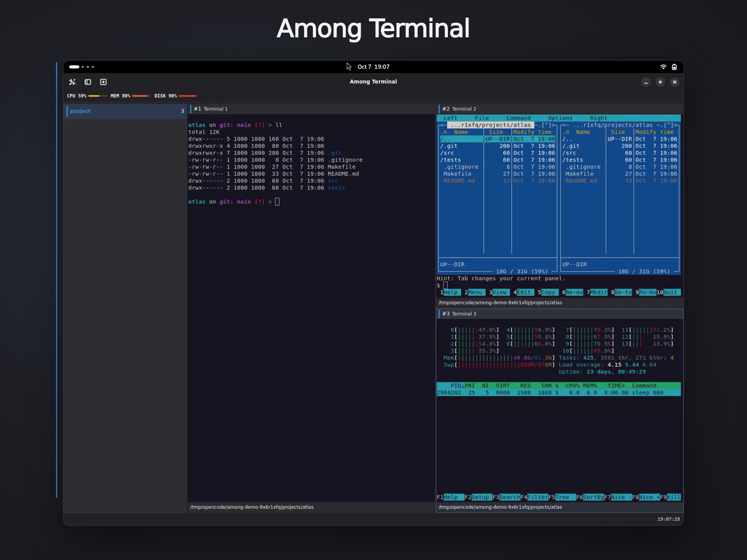Check the battery icon in top bar
747x560 pixels.
(674, 67)
